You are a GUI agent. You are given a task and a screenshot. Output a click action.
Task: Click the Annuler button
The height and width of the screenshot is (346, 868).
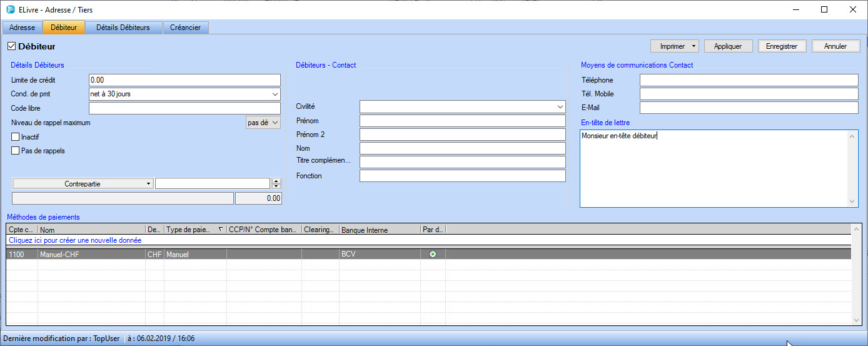click(x=835, y=46)
